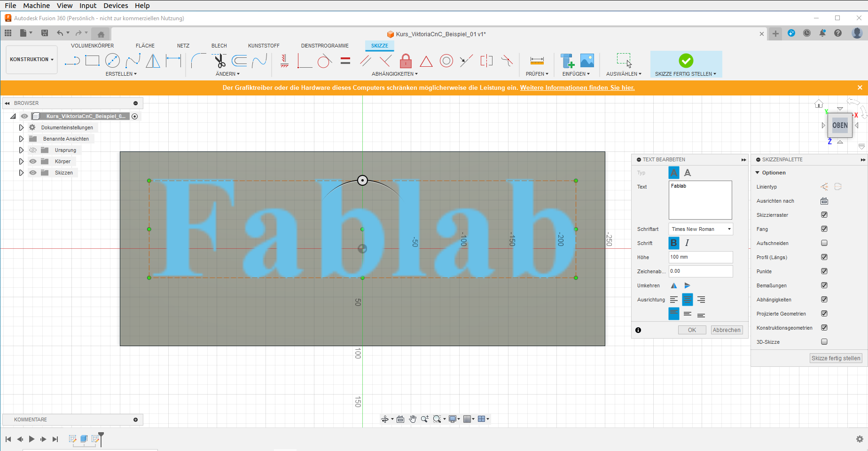Click the insert image icon

click(x=587, y=61)
